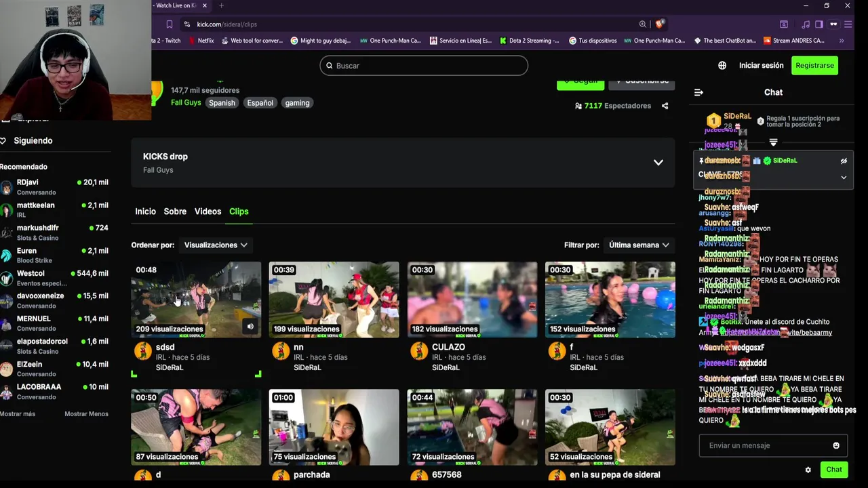Select the Clips tab
868x488 pixels.
pos(239,211)
